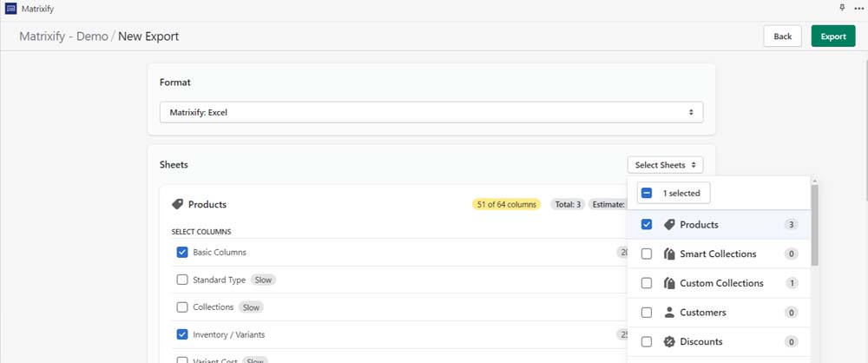
Task: Uncheck the Basic Columns checkbox
Action: [182, 252]
